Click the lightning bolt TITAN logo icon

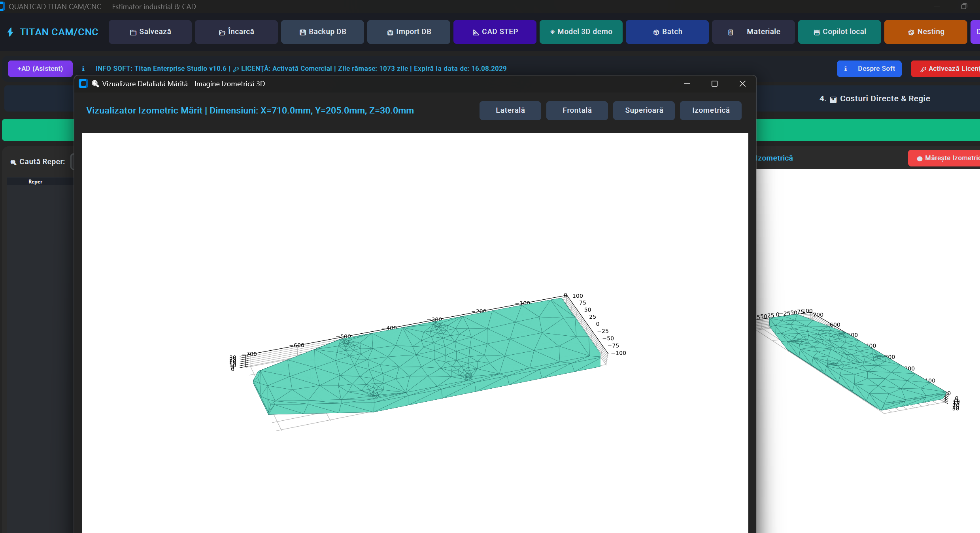pyautogui.click(x=10, y=32)
